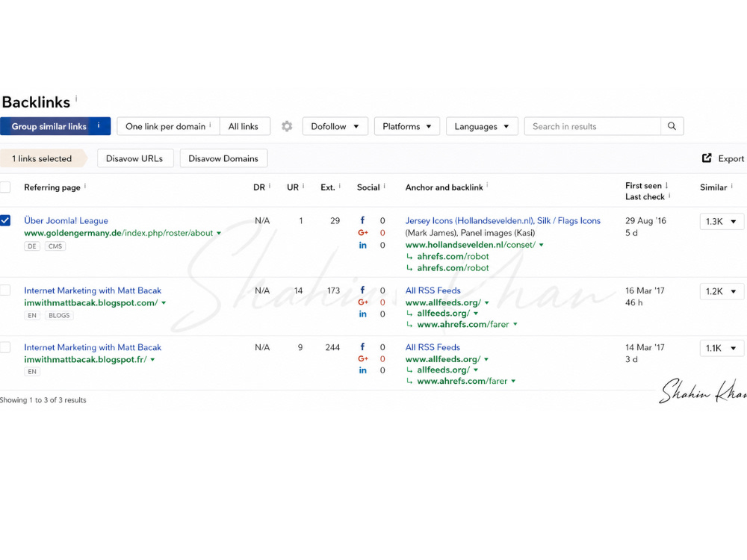
Task: Click info icon next to Similar column
Action: coord(732,186)
